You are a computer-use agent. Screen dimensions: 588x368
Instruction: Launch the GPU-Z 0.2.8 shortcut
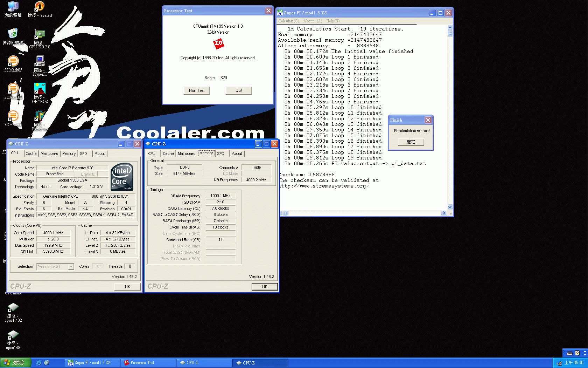tap(40, 34)
